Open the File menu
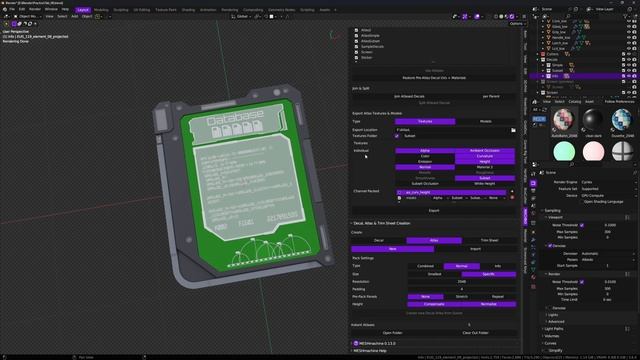The image size is (640, 360). pos(12,9)
